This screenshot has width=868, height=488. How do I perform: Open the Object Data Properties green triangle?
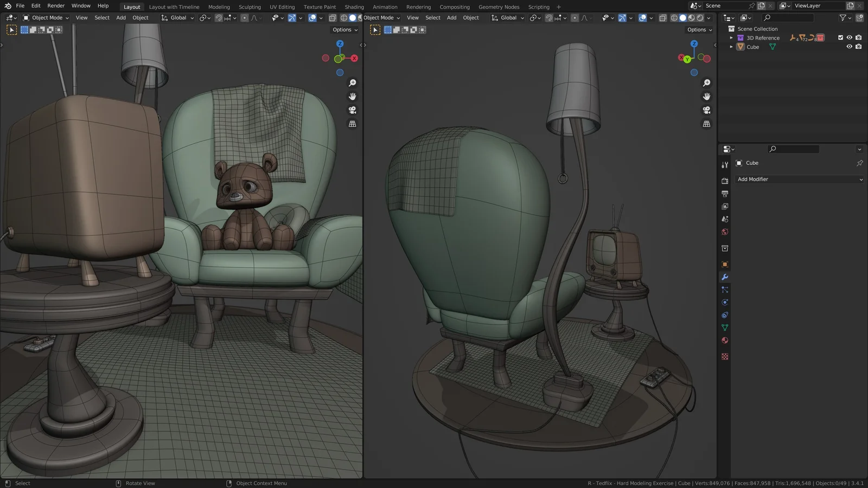pyautogui.click(x=725, y=328)
